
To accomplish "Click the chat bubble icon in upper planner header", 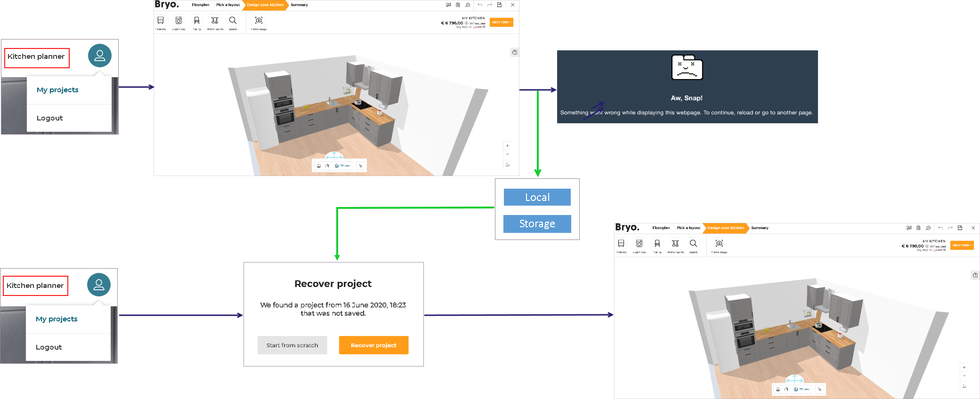I will [x=468, y=5].
